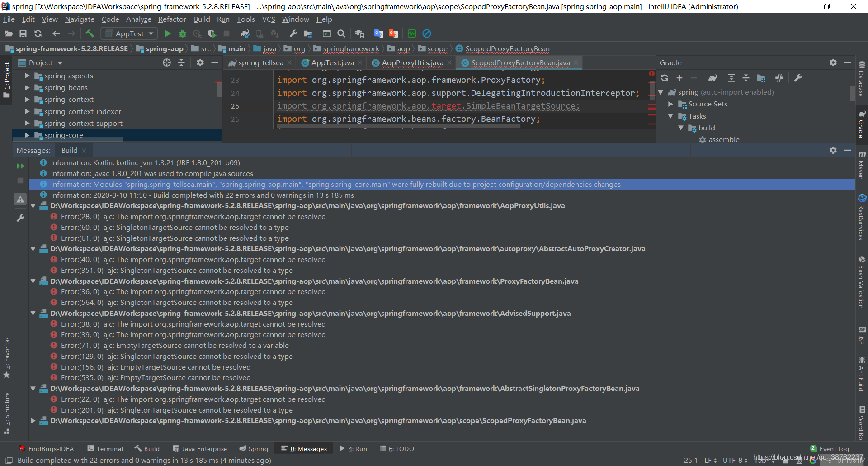Screen dimensions: 868x466
Task: Run AppTest with the green play icon
Action: click(168, 33)
